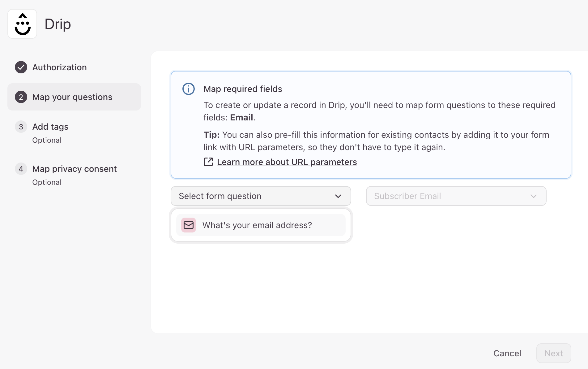
Task: Click the info icon beside Map required fields
Action: (189, 89)
